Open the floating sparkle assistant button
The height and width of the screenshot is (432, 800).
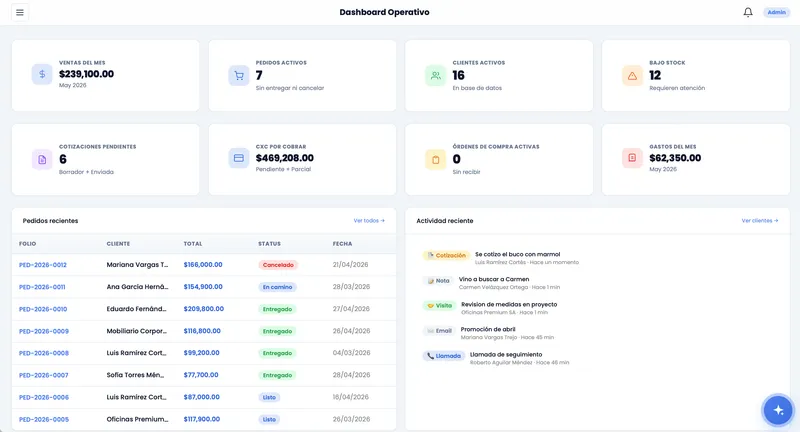[778, 410]
